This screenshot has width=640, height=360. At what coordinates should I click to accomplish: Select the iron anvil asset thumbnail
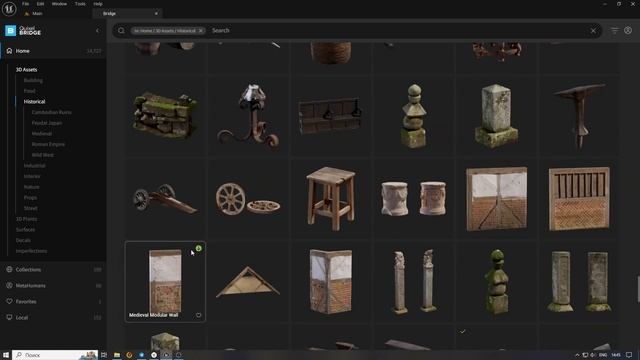pos(579,116)
